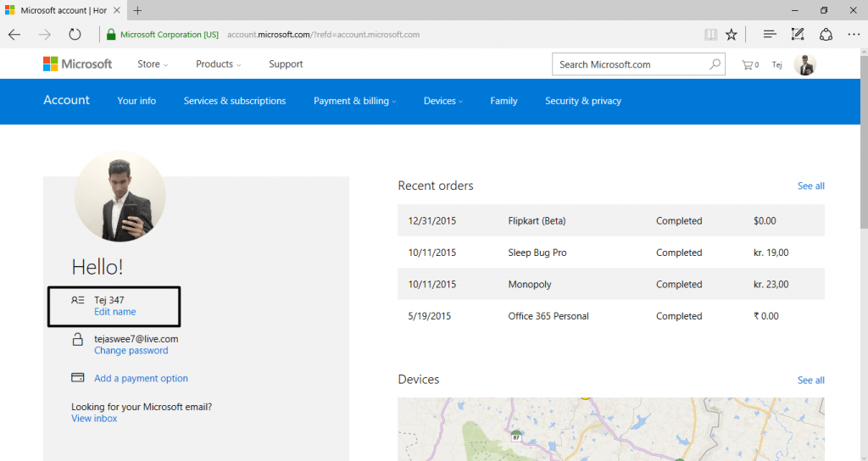Click the kr. 19,00 price
This screenshot has height=461, width=868.
[x=771, y=253]
